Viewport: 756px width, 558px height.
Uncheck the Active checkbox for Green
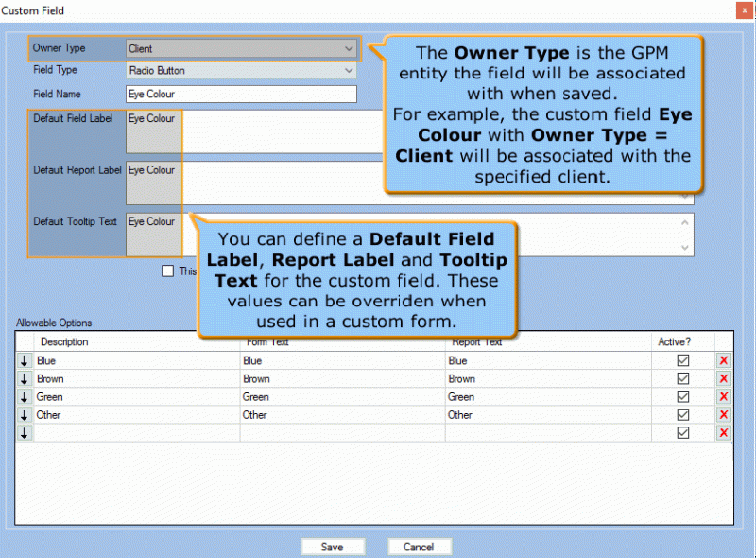point(682,396)
